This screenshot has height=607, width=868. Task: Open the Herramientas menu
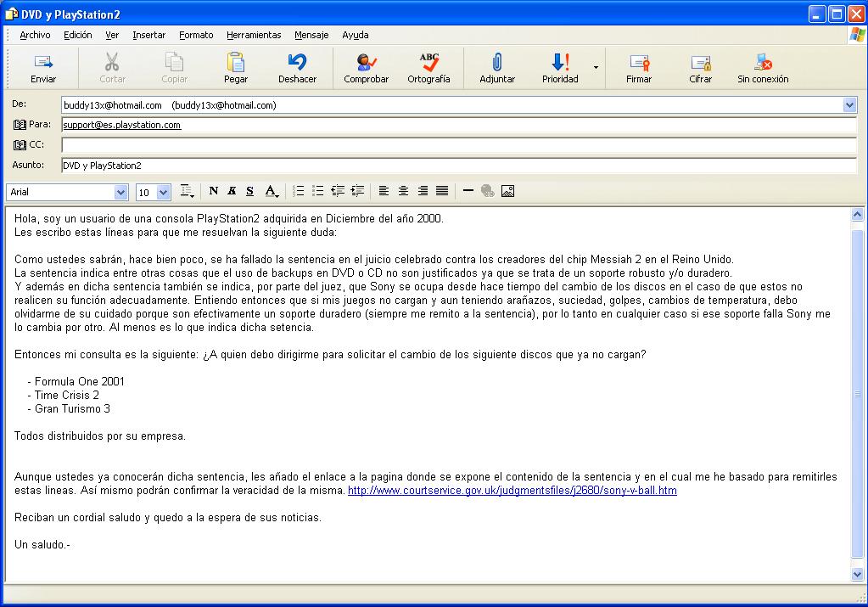coord(254,35)
